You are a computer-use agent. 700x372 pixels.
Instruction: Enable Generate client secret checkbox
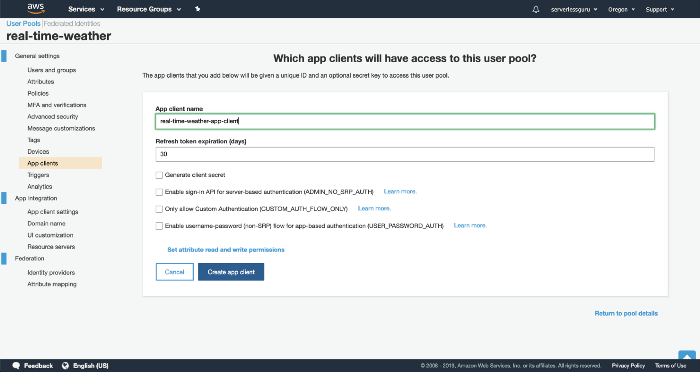(159, 175)
